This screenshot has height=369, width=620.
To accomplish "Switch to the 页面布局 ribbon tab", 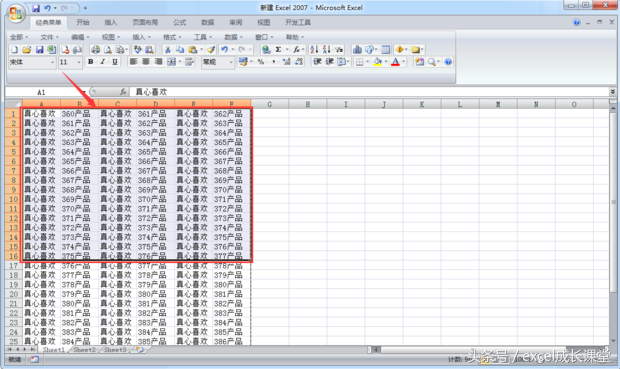I will [x=145, y=23].
